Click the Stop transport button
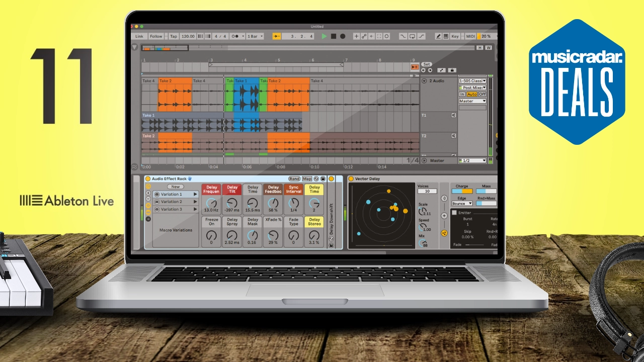Screen dimensions: 644x362 pos(333,36)
